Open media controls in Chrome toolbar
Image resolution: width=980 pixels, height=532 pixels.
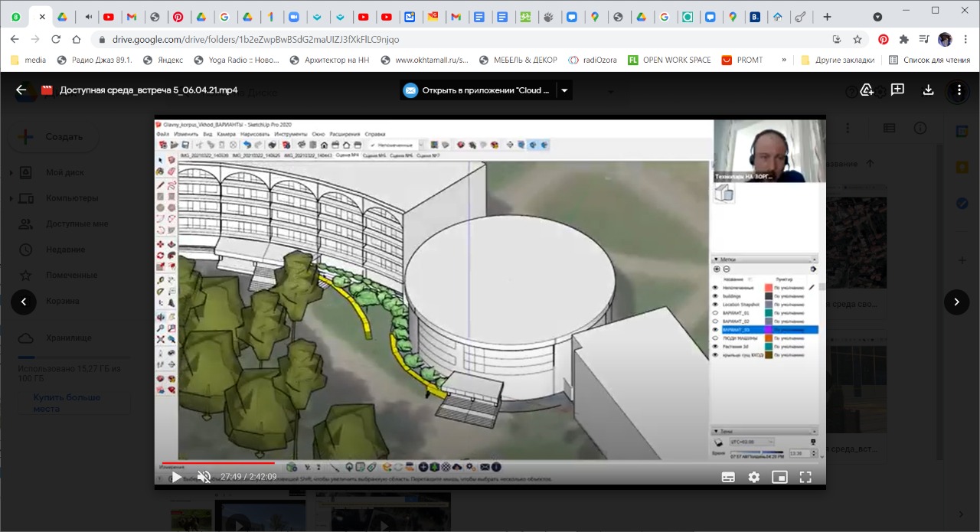[x=924, y=39]
